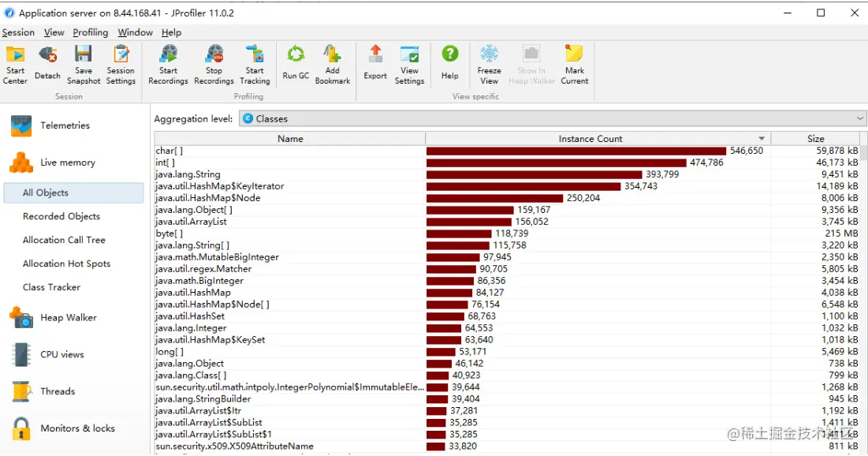The width and height of the screenshot is (868, 456).
Task: Click the Stop Recordings icon
Action: tap(214, 54)
